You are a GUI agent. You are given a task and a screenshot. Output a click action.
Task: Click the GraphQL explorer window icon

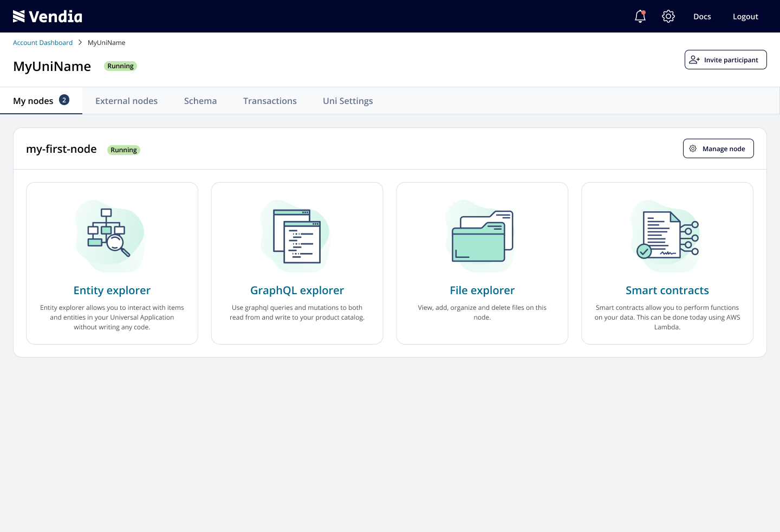[x=297, y=236]
